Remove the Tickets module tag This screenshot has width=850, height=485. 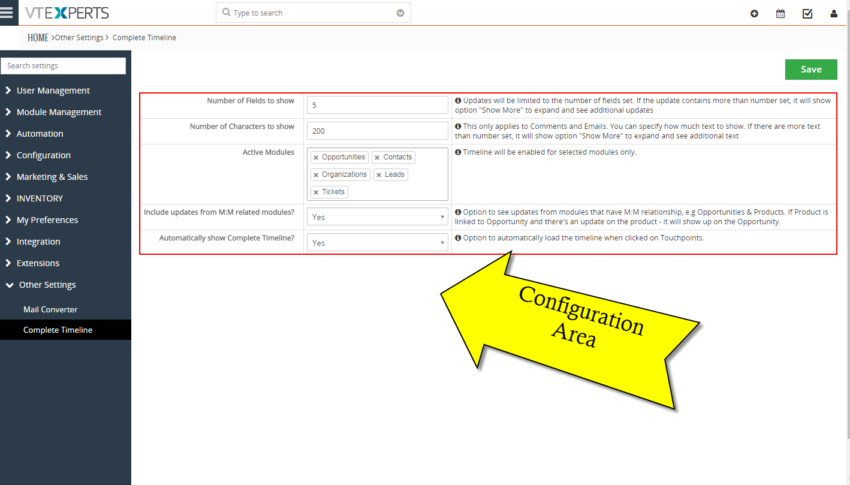(316, 192)
